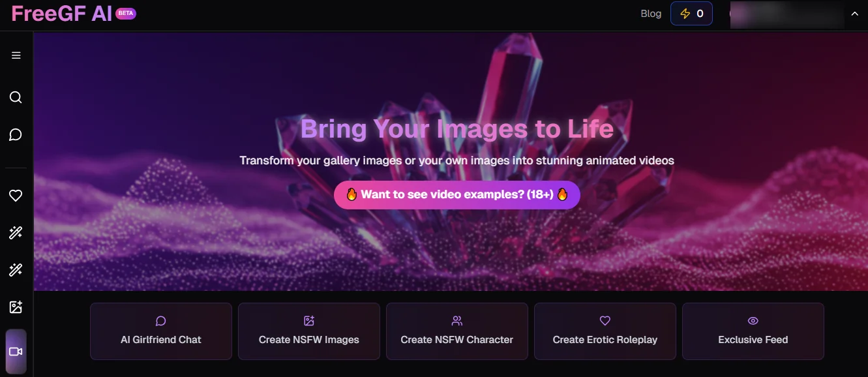Open the Blog link

click(651, 14)
